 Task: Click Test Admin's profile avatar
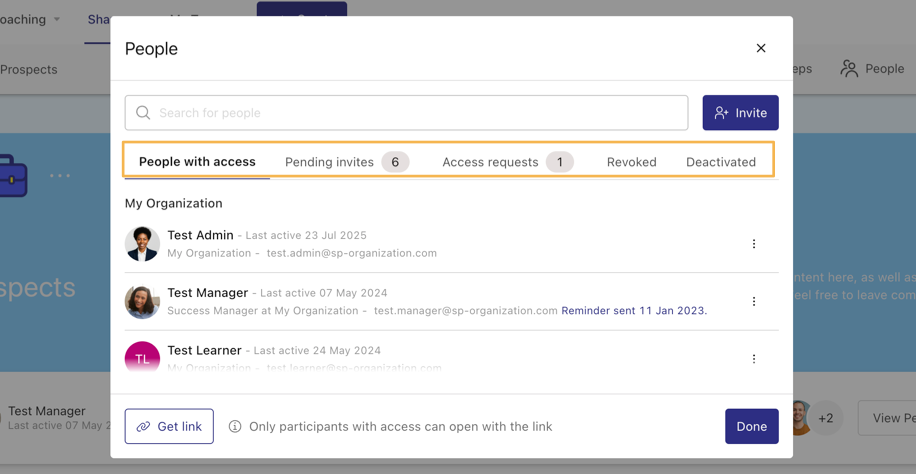142,244
